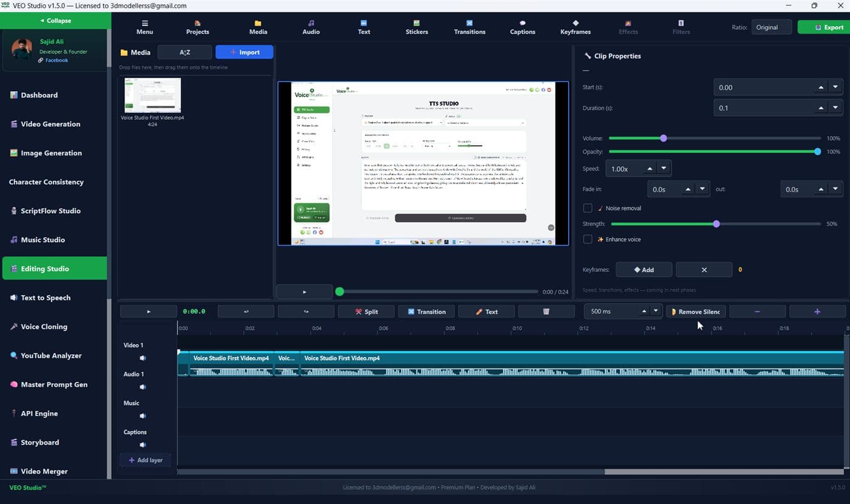Click the Split scissors tool
The width and height of the screenshot is (850, 504).
(x=366, y=312)
